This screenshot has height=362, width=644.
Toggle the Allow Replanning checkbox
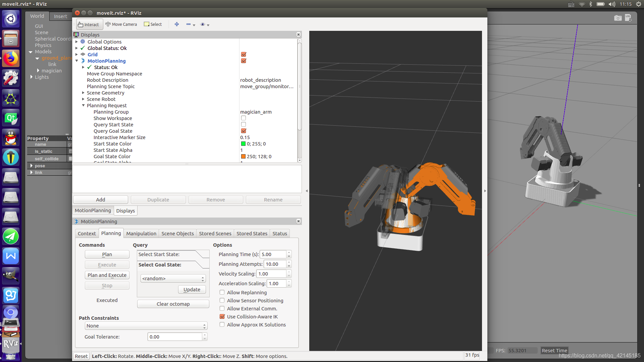pos(222,293)
